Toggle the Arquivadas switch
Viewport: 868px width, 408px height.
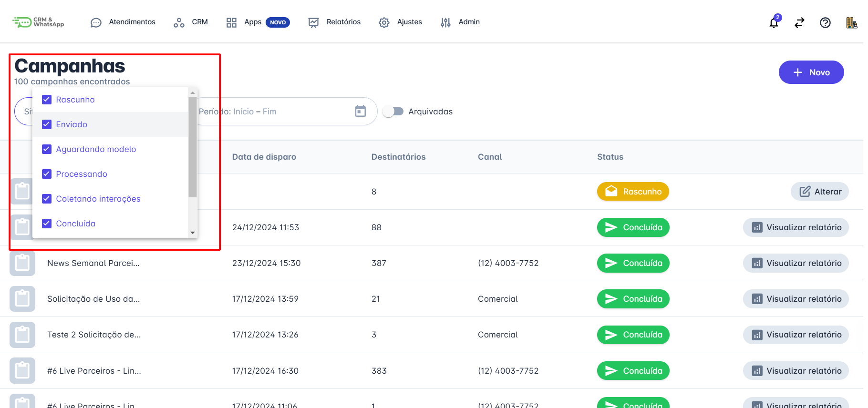click(x=393, y=112)
